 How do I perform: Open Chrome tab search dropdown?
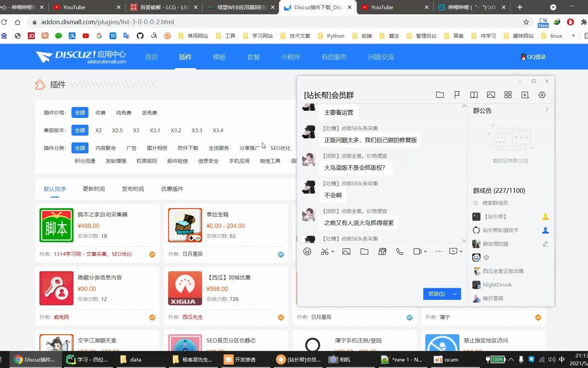click(x=553, y=7)
